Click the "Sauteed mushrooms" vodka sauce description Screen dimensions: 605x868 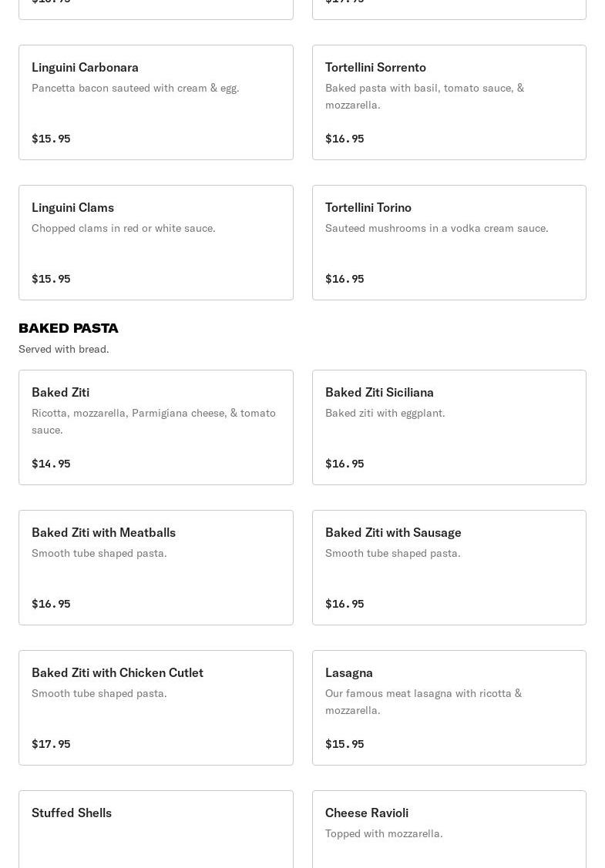pyautogui.click(x=437, y=229)
